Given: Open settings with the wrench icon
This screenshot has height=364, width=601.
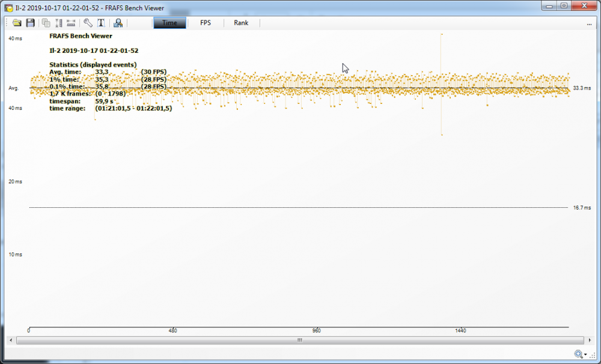Looking at the screenshot, I should click(x=88, y=23).
